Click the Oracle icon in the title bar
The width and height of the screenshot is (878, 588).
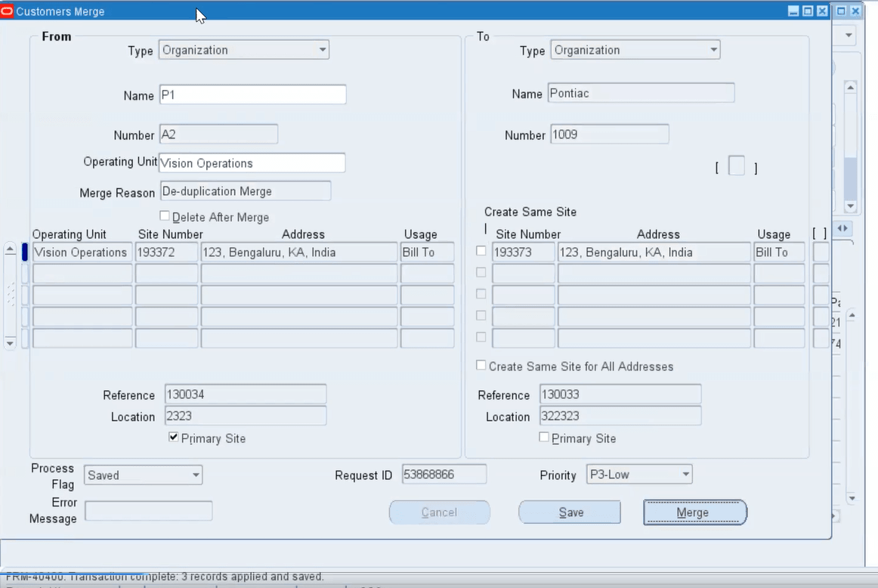point(7,11)
